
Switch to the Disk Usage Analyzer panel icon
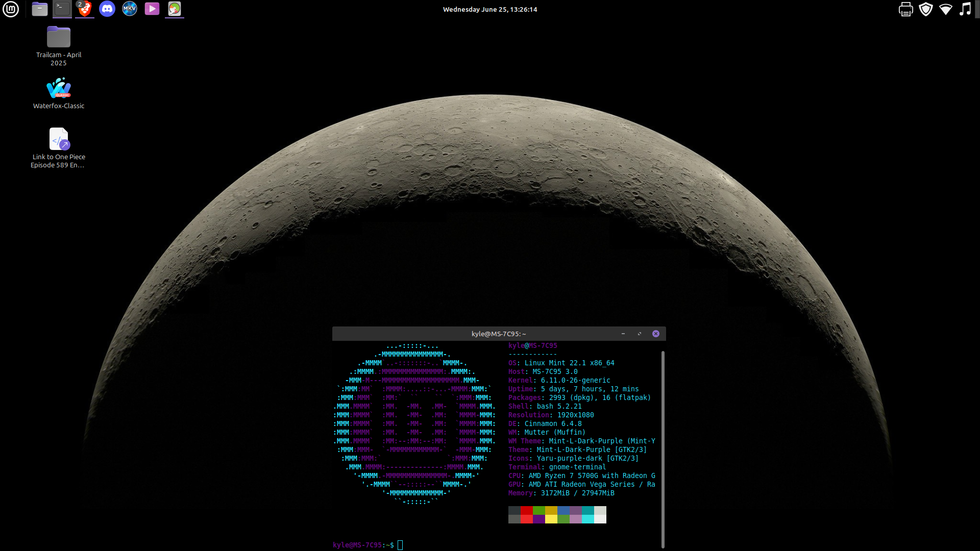175,9
